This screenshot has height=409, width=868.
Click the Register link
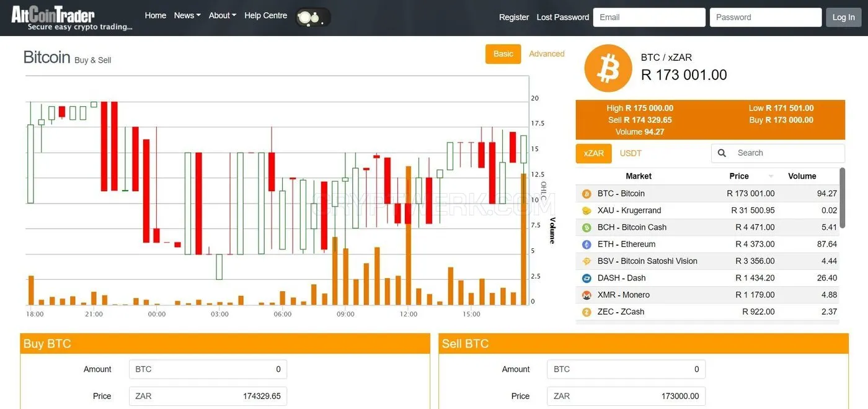[514, 17]
